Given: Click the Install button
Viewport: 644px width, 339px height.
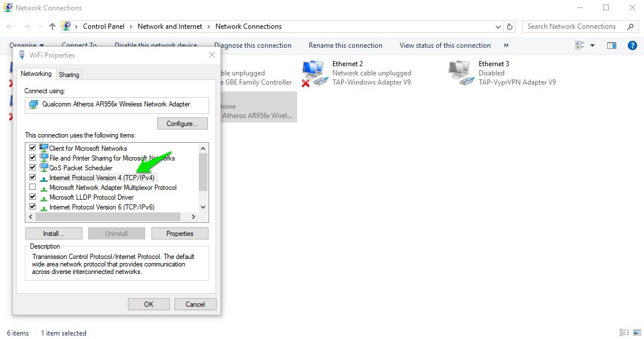Looking at the screenshot, I should point(53,233).
